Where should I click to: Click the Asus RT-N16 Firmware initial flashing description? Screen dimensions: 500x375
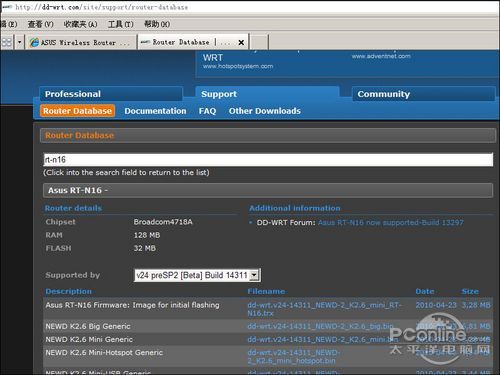(x=132, y=305)
